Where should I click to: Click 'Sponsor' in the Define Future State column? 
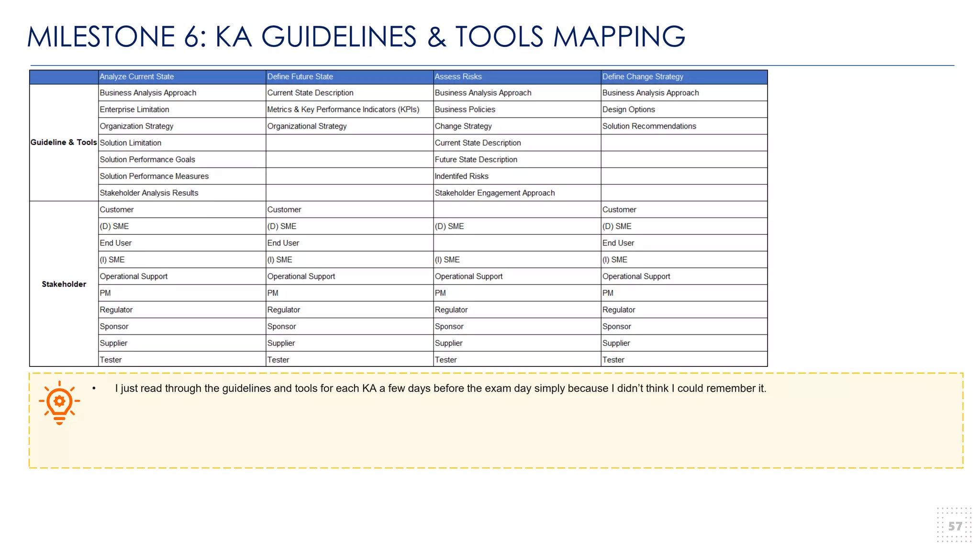[x=349, y=327]
